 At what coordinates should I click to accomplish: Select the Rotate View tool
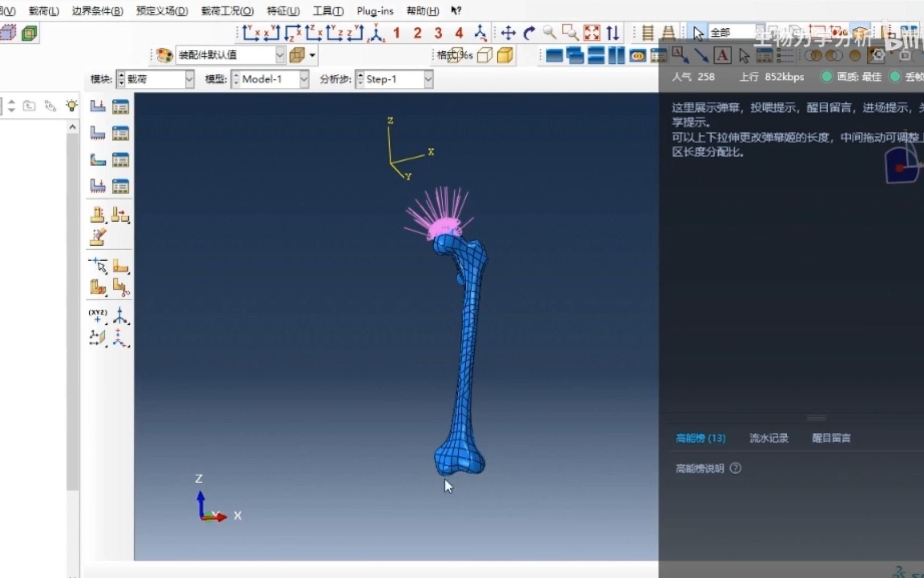[529, 33]
